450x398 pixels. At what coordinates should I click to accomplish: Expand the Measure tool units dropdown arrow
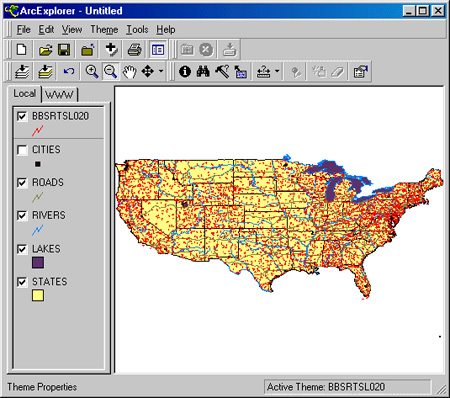(x=277, y=71)
